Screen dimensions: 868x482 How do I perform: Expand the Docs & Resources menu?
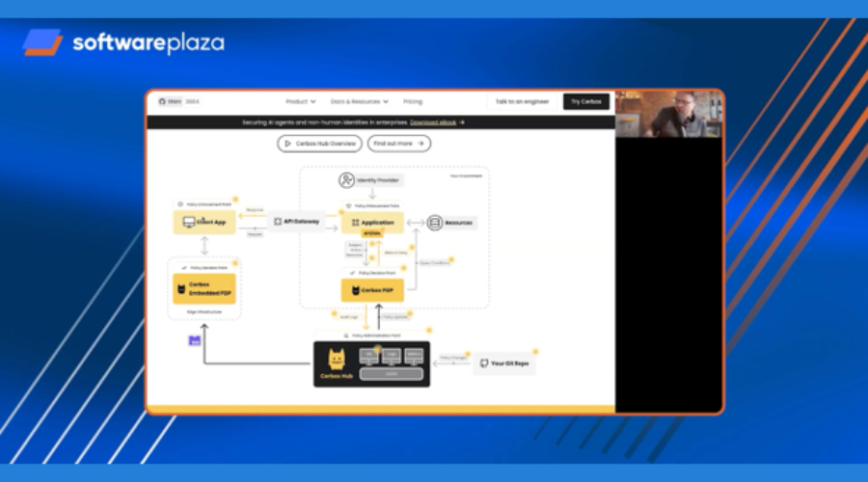pos(360,101)
